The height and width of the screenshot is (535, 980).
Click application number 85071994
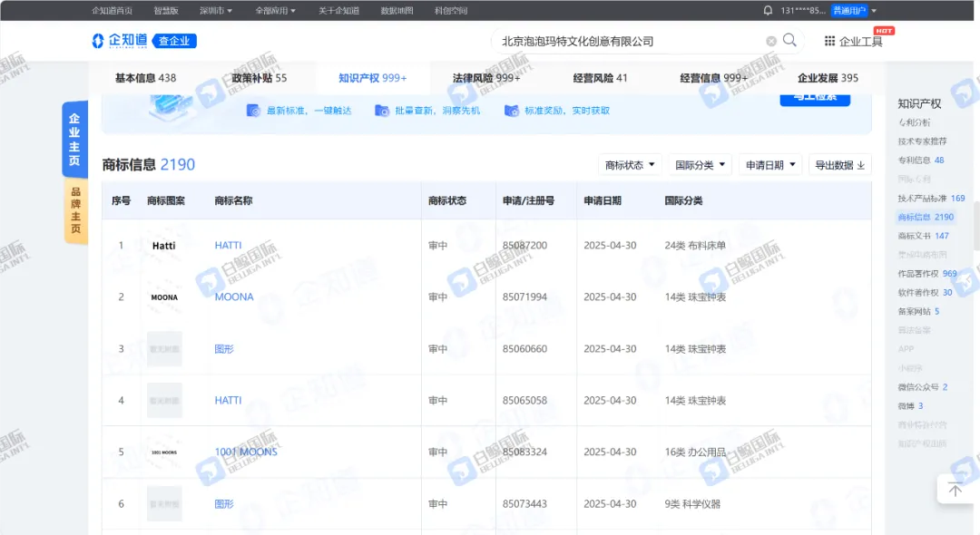pos(524,297)
